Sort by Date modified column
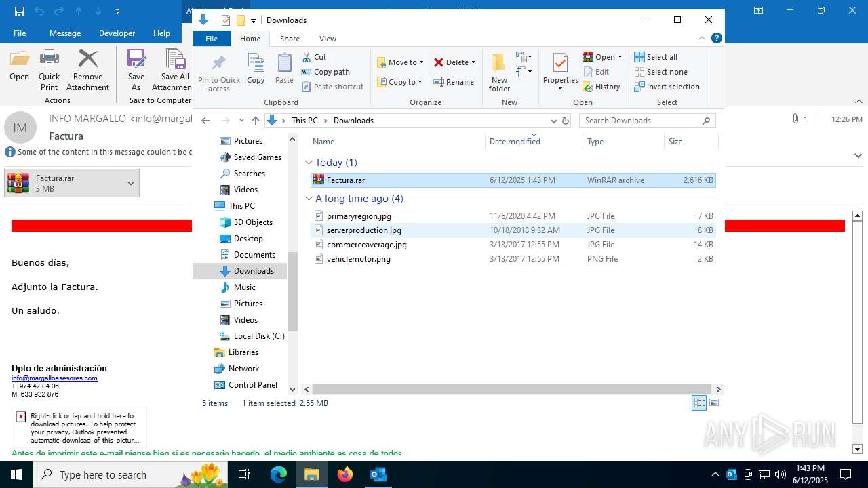Image resolution: width=868 pixels, height=488 pixels. point(534,142)
